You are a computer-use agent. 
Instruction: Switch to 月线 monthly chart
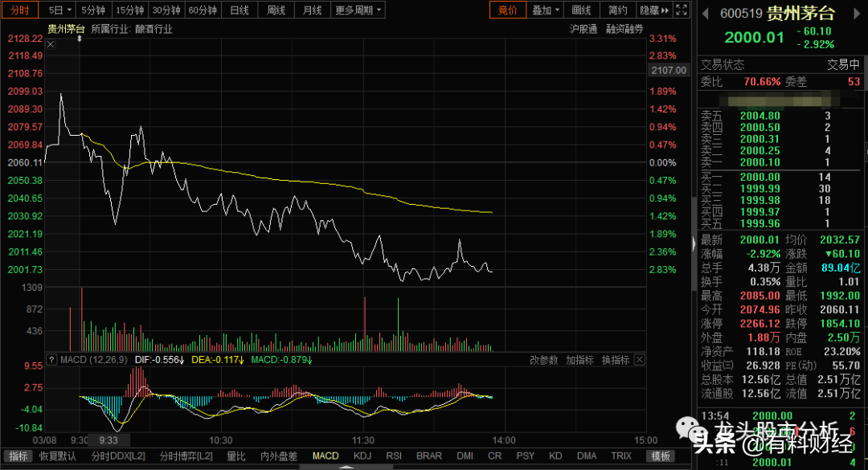(x=312, y=10)
